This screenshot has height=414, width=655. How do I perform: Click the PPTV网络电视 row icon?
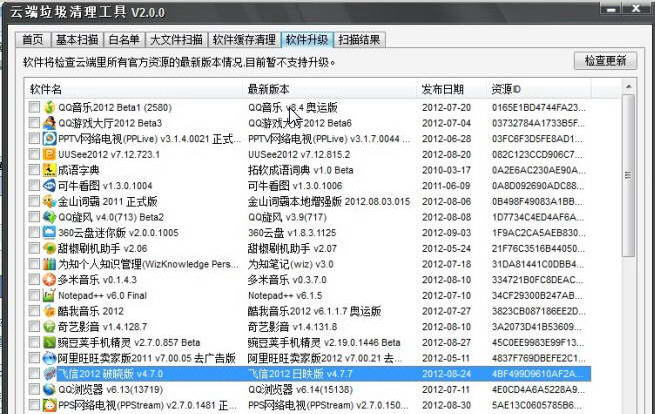point(49,138)
